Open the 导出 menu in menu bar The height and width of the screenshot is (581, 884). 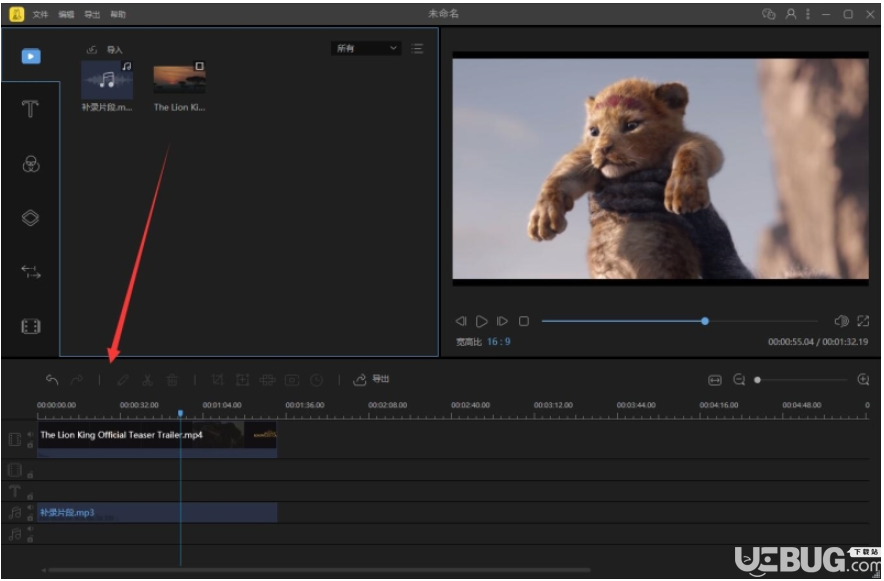[x=92, y=14]
